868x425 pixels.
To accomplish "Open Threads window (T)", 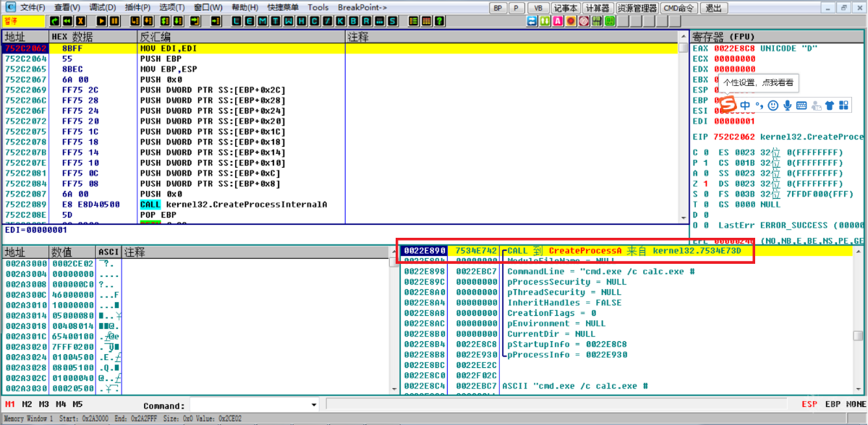I will pyautogui.click(x=275, y=21).
